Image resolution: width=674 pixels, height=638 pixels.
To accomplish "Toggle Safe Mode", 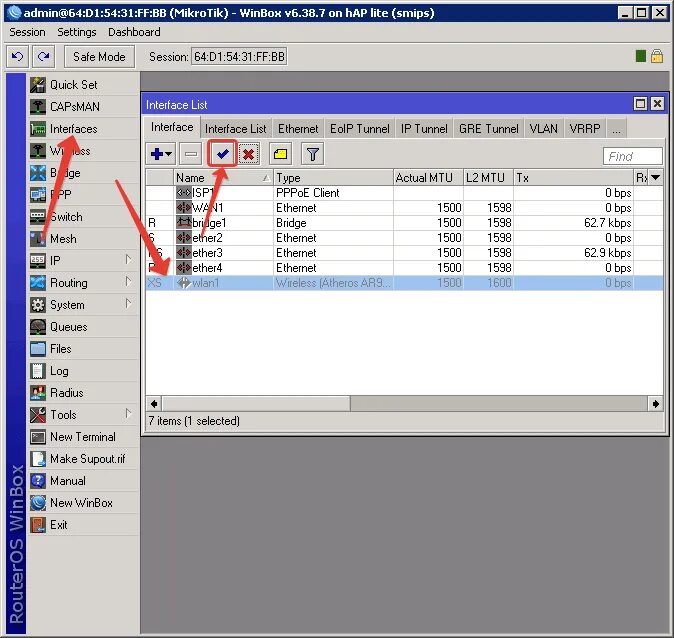I will coord(99,57).
